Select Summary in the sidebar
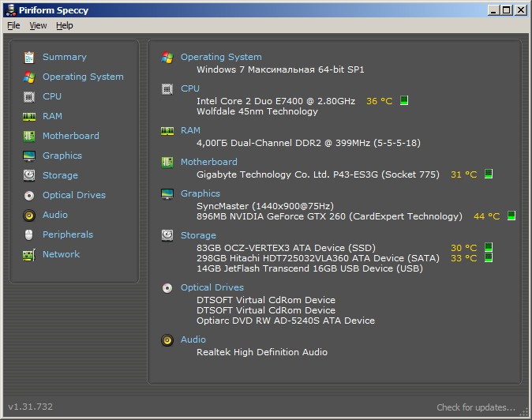Viewport: 532px width, 420px height. [65, 57]
